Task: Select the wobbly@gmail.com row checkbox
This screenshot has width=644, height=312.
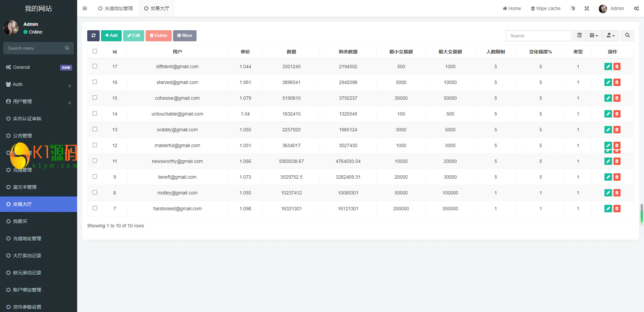Action: (95, 129)
